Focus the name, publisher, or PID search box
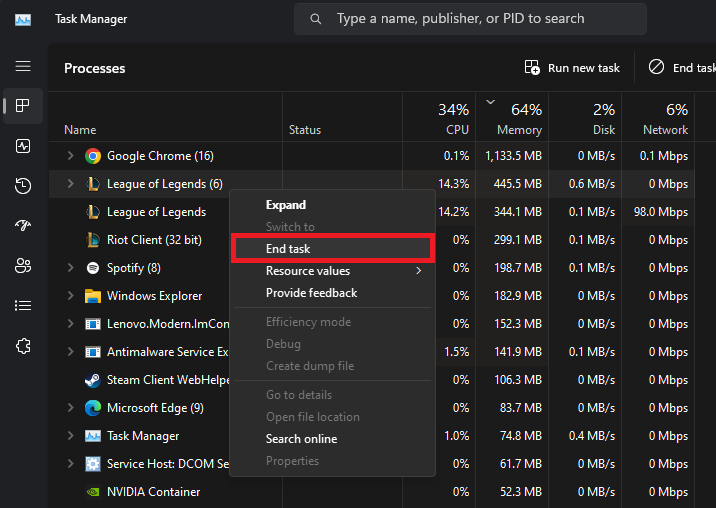The width and height of the screenshot is (716, 508). click(x=470, y=19)
